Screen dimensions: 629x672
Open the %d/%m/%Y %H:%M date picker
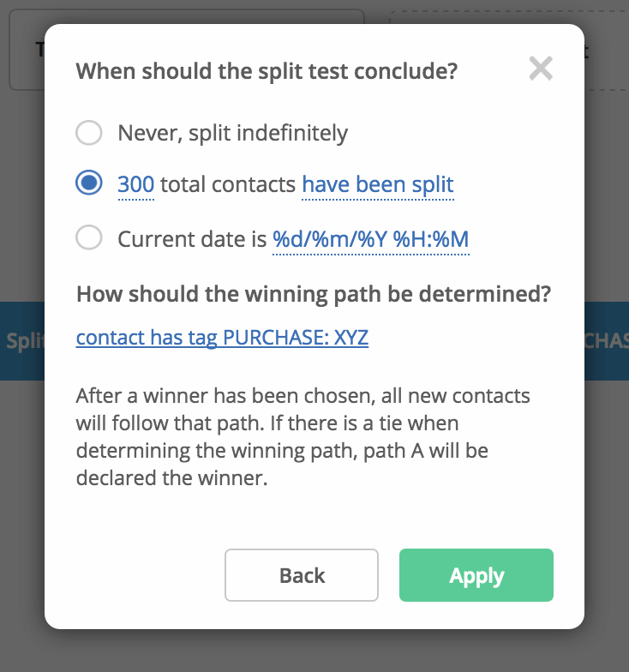(x=370, y=239)
